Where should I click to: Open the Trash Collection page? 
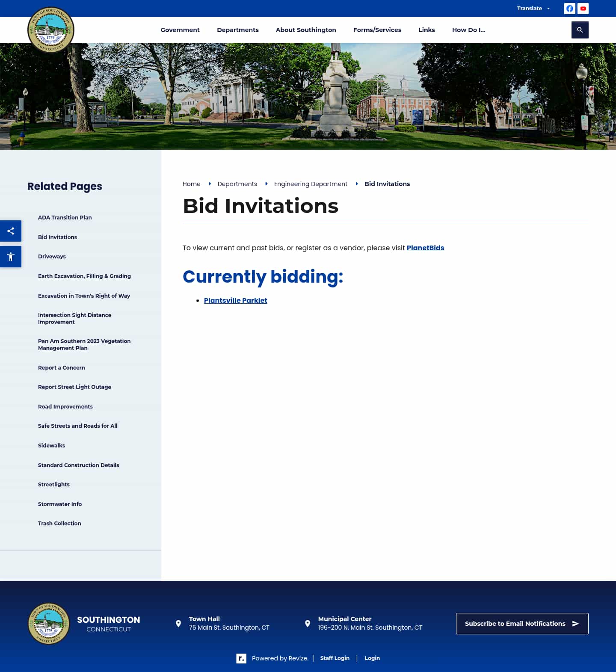[x=59, y=523]
